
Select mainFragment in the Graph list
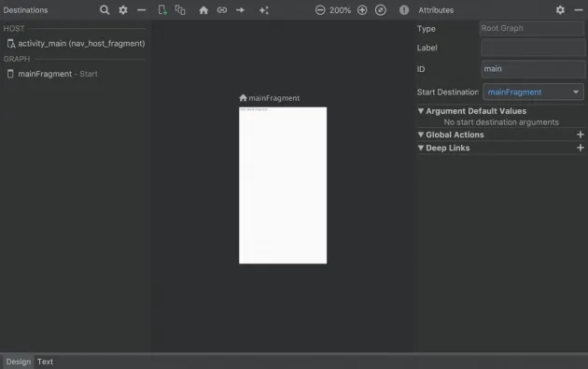pos(52,74)
